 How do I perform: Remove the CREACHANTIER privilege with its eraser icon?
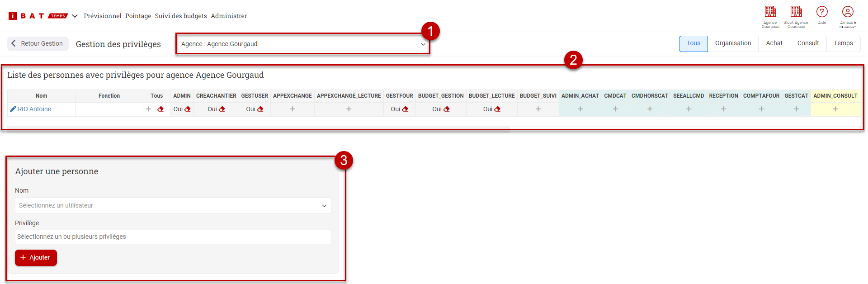point(222,109)
